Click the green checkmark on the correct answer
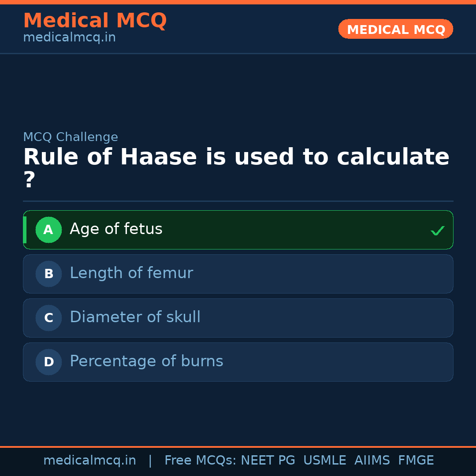The height and width of the screenshot is (476, 476). click(x=437, y=230)
